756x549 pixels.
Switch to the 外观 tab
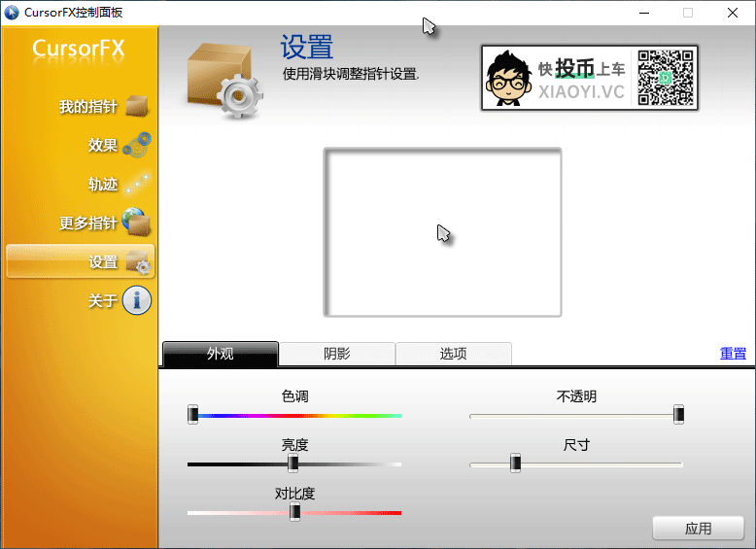221,354
